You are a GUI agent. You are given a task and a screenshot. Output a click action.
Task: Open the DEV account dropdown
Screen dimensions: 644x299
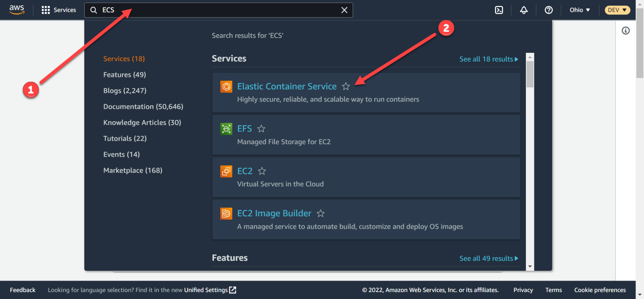click(x=617, y=10)
